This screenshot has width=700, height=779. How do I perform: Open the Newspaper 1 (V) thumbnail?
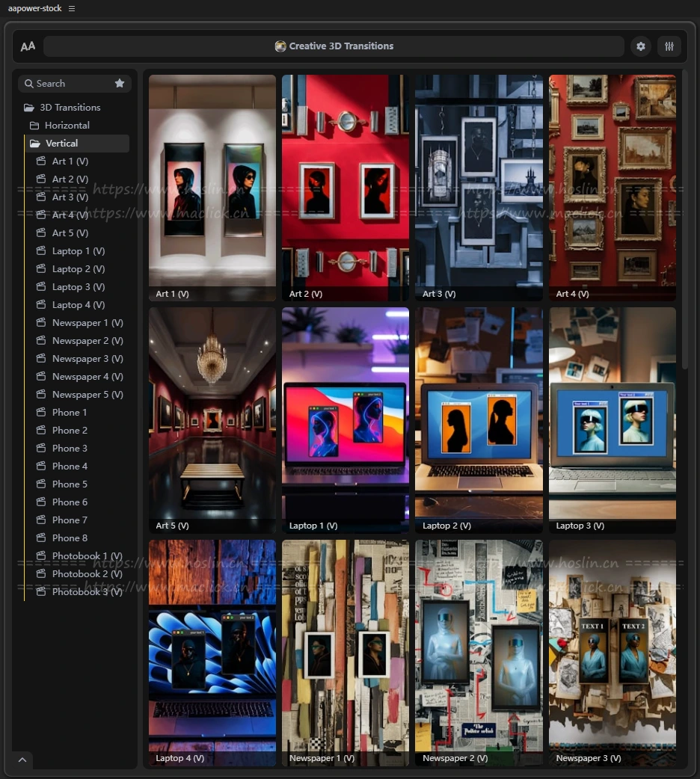point(346,653)
